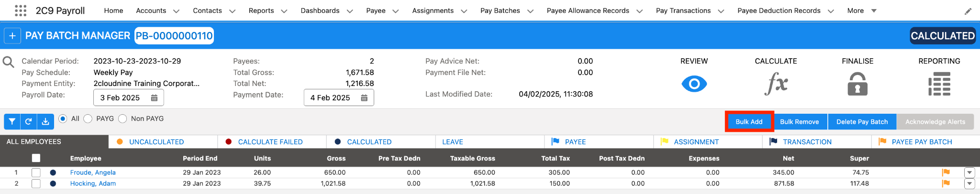
Task: Filter by the PAYEE PAY BATCH flag tab
Action: pos(925,142)
